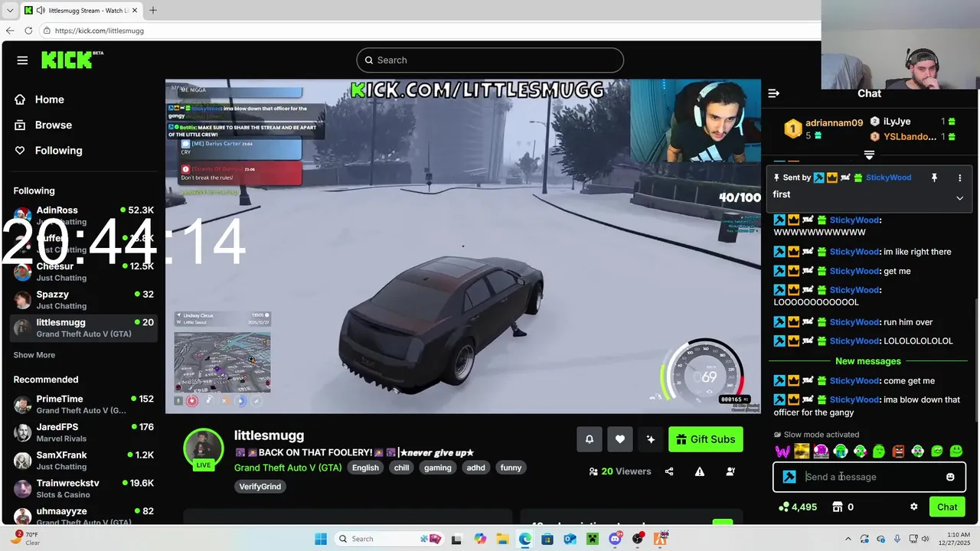Click the sparkle button beside Gift Subs

[x=651, y=439]
